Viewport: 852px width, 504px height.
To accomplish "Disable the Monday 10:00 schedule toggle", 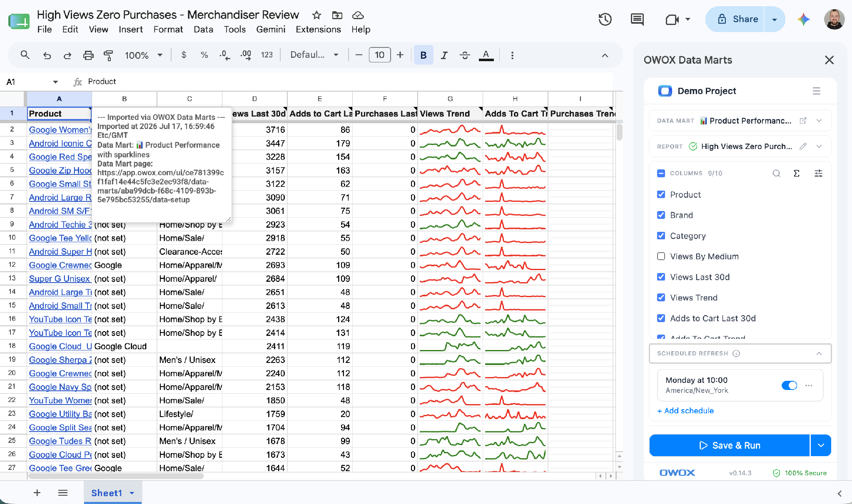I will pyautogui.click(x=789, y=385).
